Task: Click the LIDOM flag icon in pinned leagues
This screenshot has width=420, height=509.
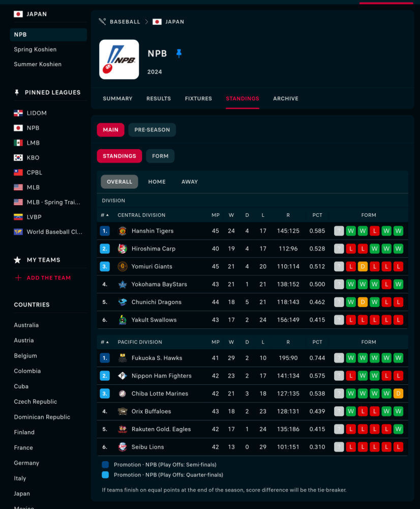Action: tap(18, 113)
